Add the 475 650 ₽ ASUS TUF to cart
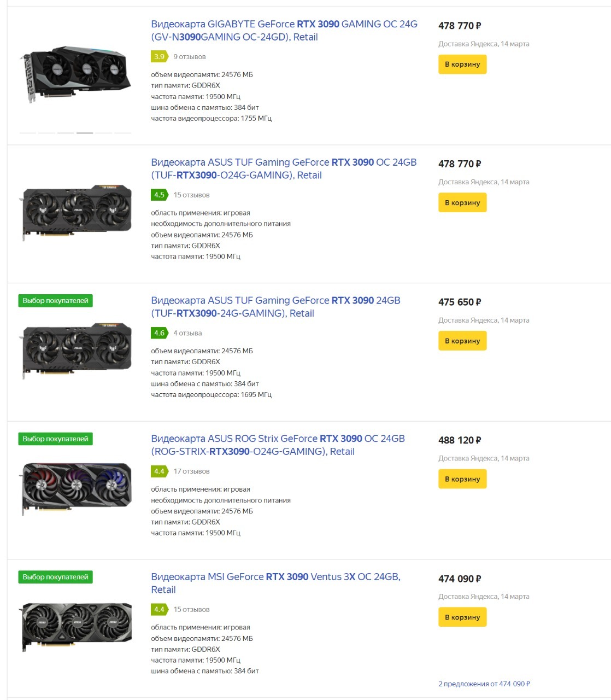The height and width of the screenshot is (700, 611). click(462, 341)
